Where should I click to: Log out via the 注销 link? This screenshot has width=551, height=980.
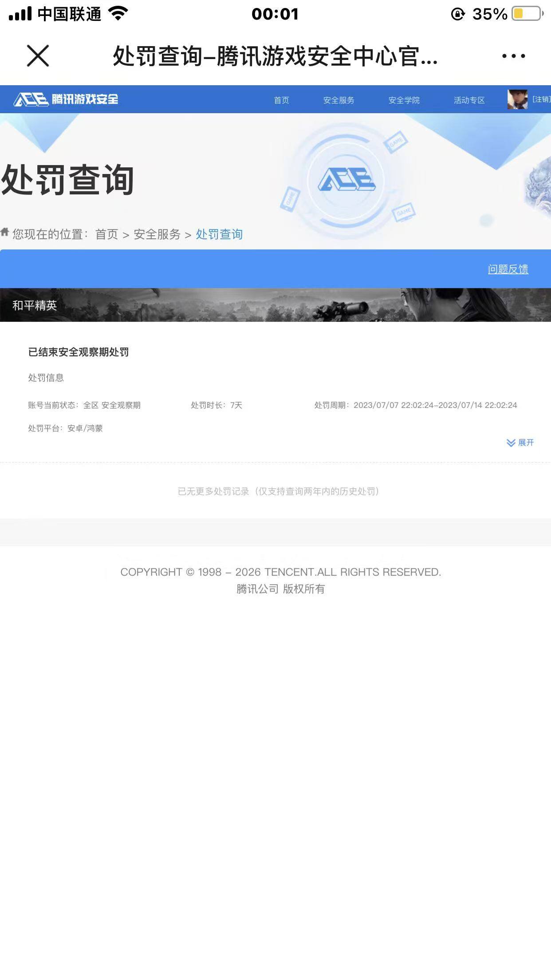tap(541, 99)
